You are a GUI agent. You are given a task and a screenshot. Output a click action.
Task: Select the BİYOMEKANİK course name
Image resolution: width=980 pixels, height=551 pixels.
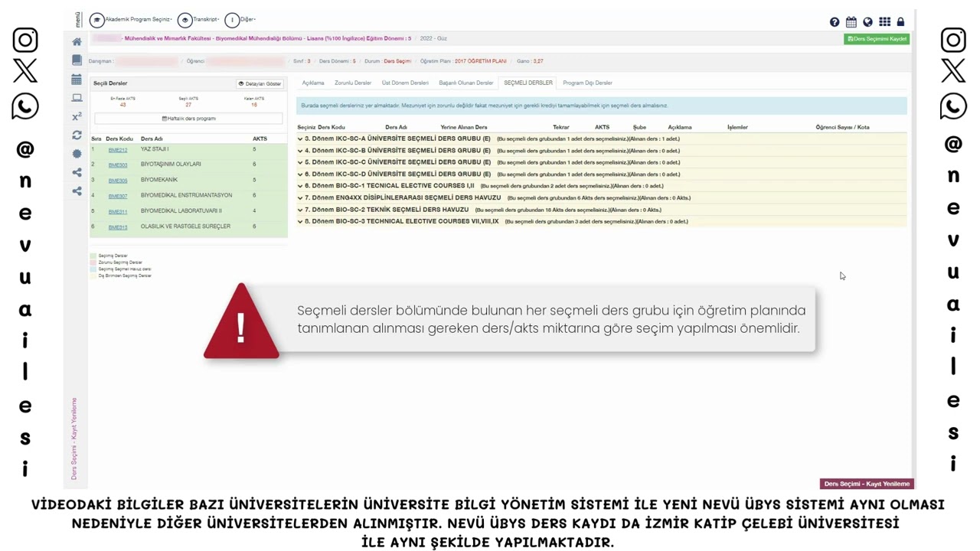pyautogui.click(x=159, y=180)
